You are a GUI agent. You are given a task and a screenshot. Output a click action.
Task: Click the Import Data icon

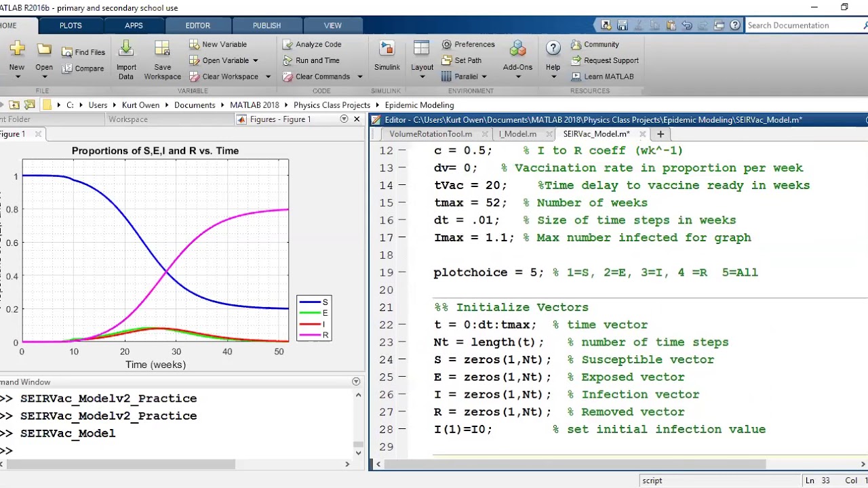126,48
